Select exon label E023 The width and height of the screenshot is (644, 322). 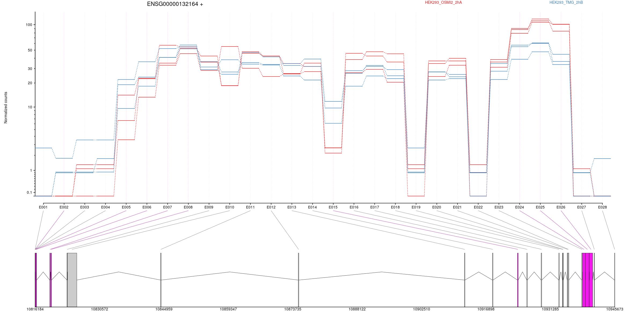499,207
